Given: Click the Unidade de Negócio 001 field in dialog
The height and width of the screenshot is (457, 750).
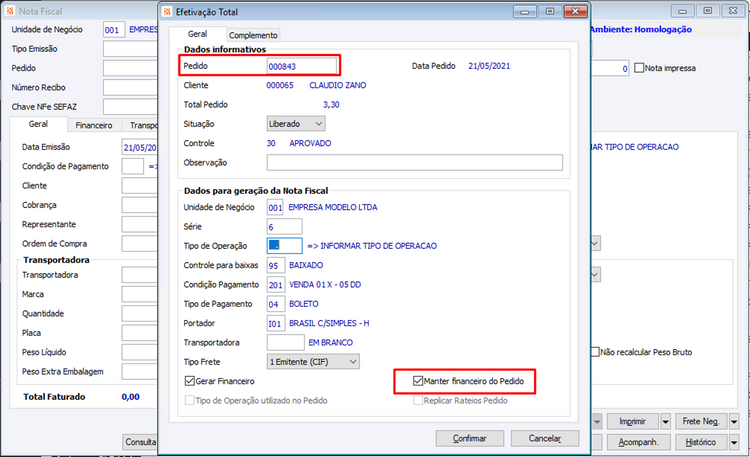Looking at the screenshot, I should pyautogui.click(x=275, y=208).
